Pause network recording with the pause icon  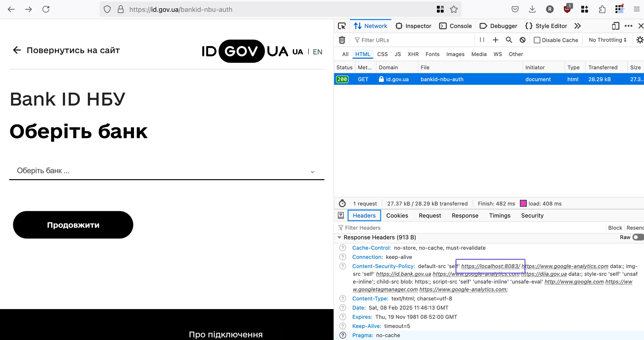[x=482, y=40]
